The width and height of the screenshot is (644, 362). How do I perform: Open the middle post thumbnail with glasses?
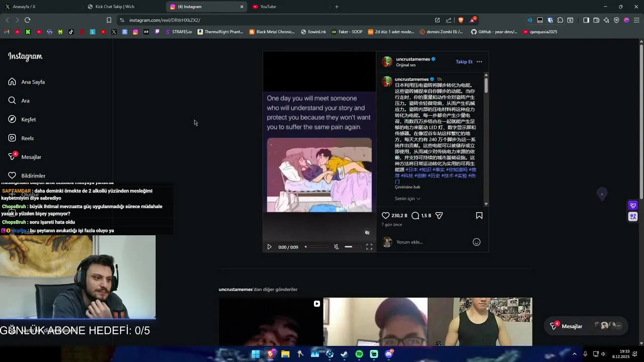point(375,322)
